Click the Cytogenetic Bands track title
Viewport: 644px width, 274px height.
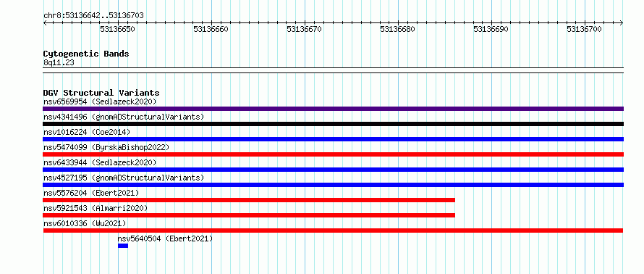(x=86, y=54)
